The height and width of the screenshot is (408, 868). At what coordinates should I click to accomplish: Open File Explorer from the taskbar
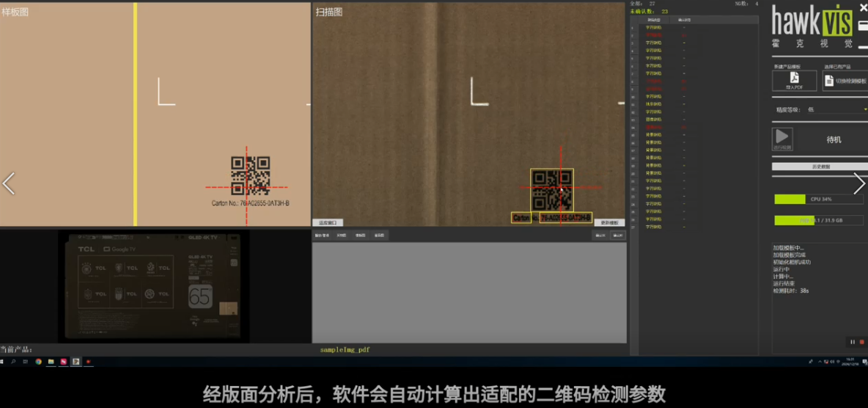(51, 362)
